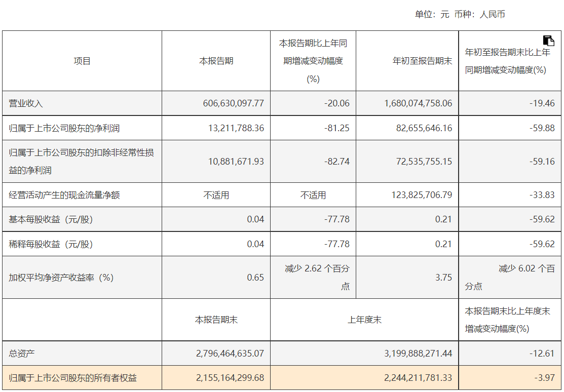Select value -59.16

(542, 162)
